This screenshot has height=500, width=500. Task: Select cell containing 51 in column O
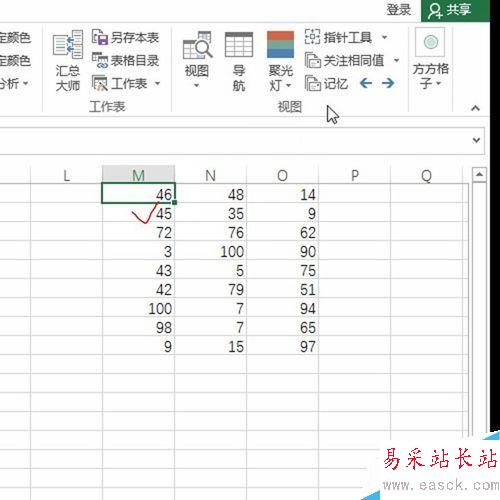283,288
